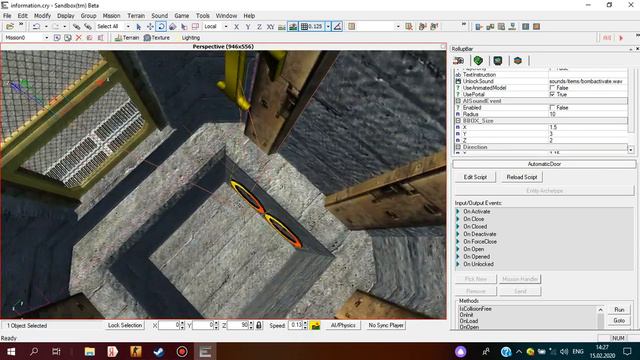Open the Undo history dropdown arrow

46,27
